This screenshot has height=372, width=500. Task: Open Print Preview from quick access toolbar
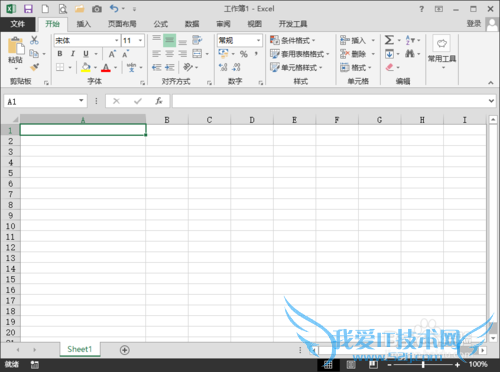point(63,9)
